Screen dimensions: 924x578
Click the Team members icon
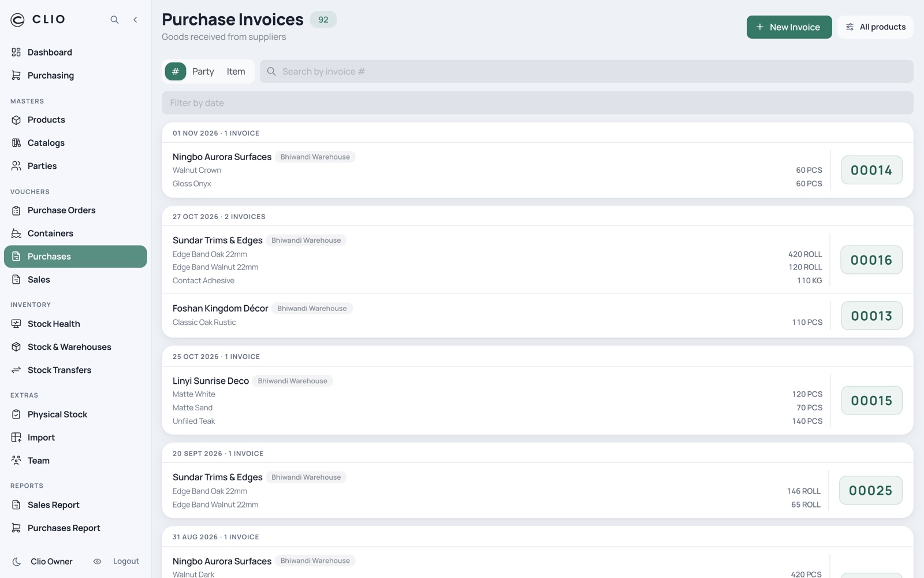click(16, 461)
